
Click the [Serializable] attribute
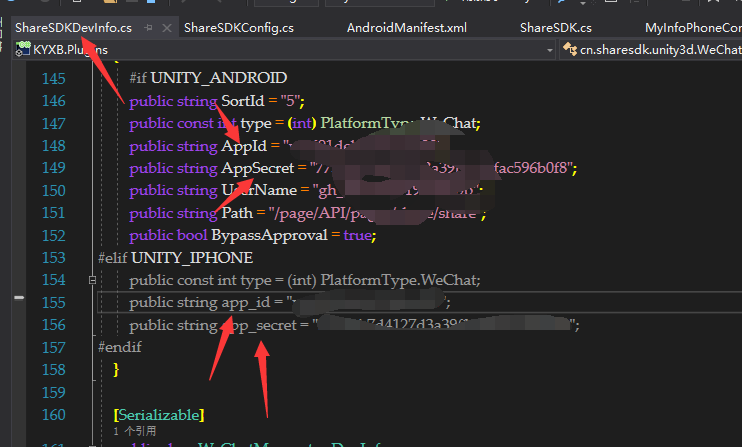[159, 415]
